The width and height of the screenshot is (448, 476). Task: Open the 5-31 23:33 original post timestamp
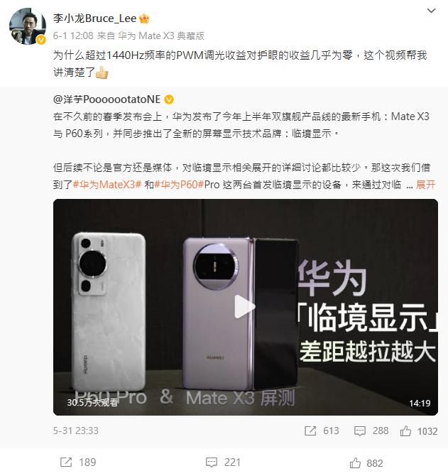76,431
